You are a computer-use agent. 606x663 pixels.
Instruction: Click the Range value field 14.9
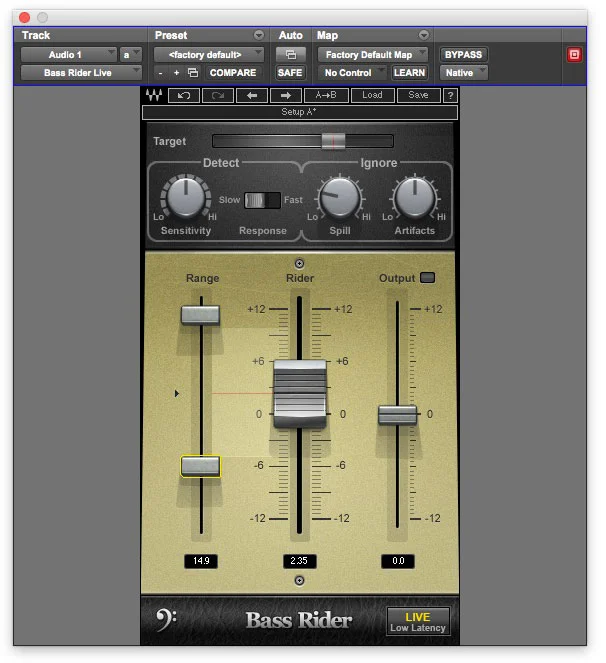pyautogui.click(x=201, y=561)
